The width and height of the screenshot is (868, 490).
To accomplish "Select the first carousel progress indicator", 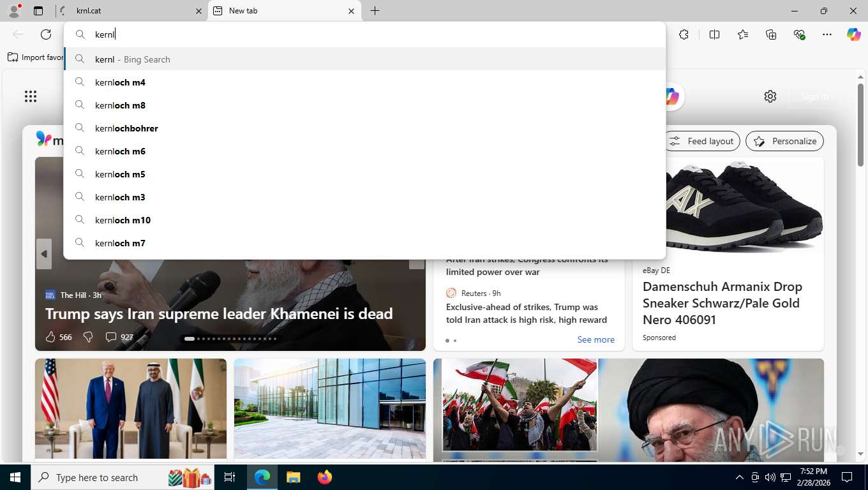I will pyautogui.click(x=190, y=339).
